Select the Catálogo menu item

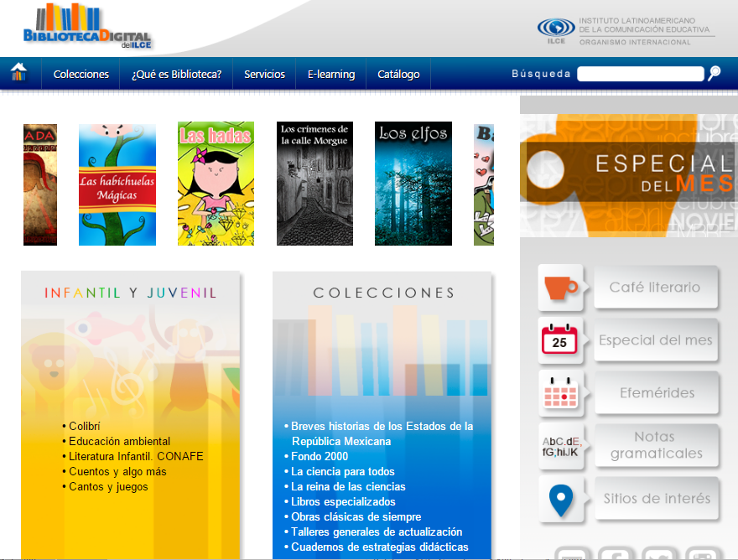398,74
